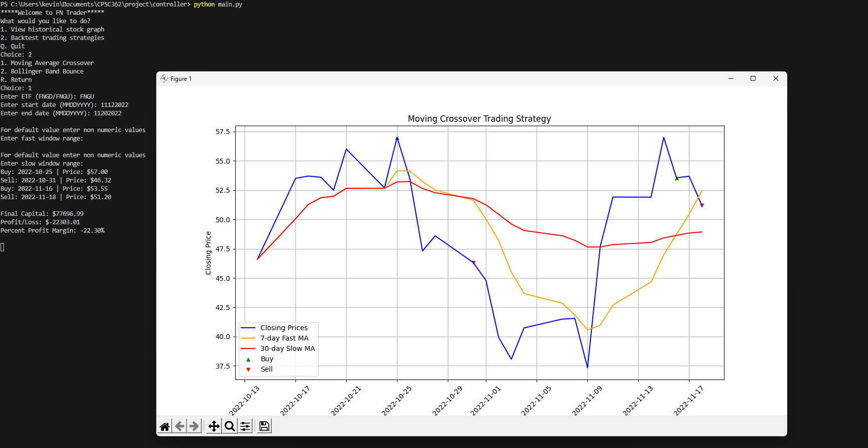The image size is (868, 448).
Task: Click the 'Closing Price' y-axis label
Action: tap(208, 253)
